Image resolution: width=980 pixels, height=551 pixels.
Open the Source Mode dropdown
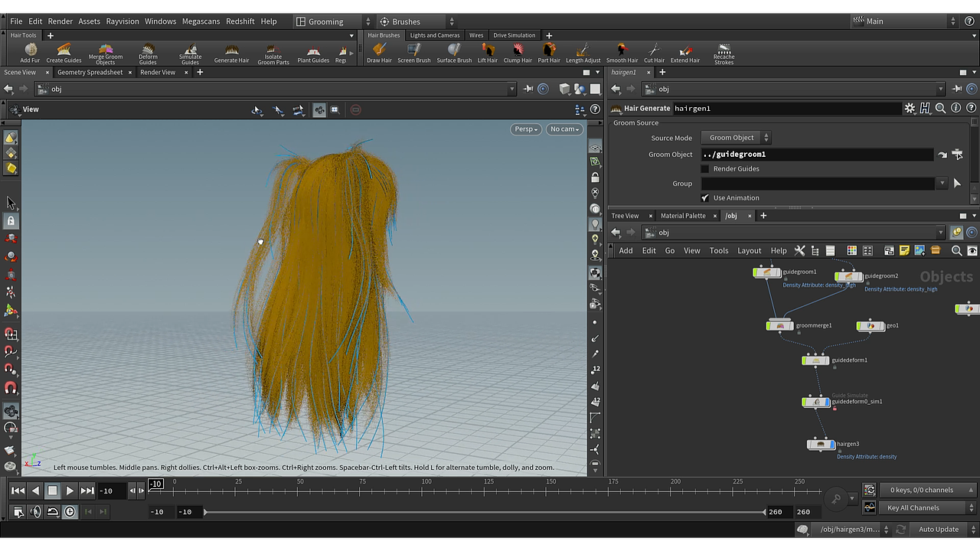(736, 138)
